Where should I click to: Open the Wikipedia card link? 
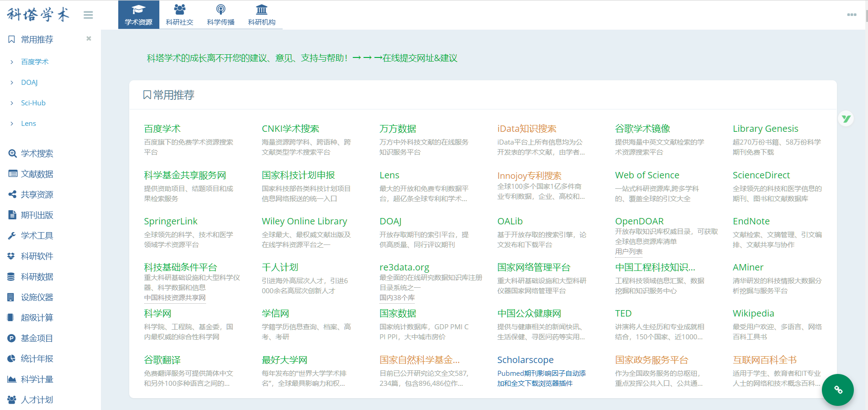click(753, 313)
